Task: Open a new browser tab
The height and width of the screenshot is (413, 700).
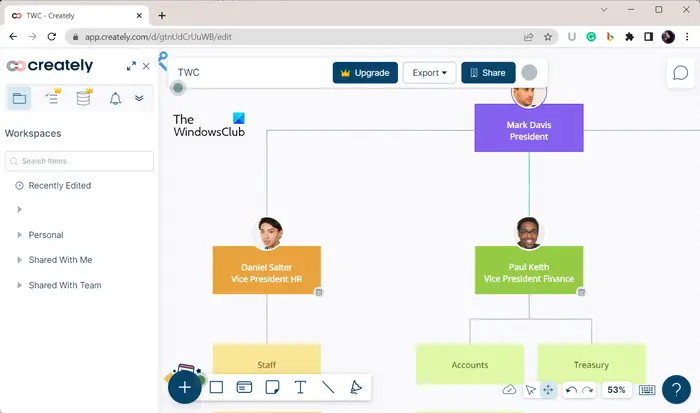Action: coord(162,16)
